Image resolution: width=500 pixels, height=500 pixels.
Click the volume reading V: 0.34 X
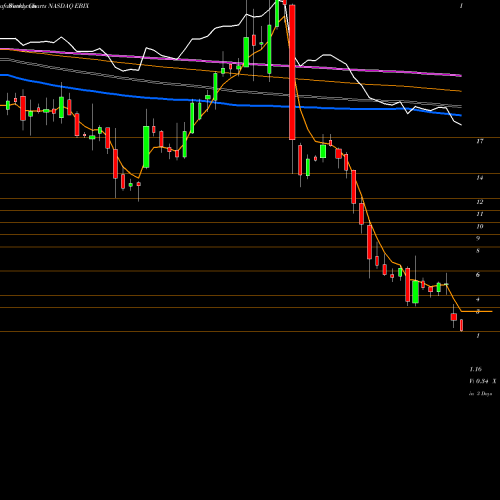[483, 381]
